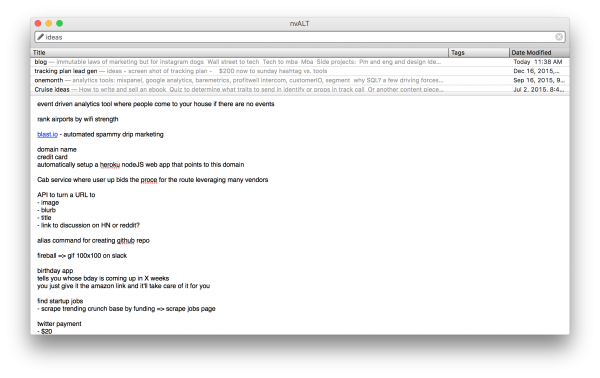Select the 'Cruise ideas' note row
Image resolution: width=600 pixels, height=378 pixels.
tap(300, 90)
